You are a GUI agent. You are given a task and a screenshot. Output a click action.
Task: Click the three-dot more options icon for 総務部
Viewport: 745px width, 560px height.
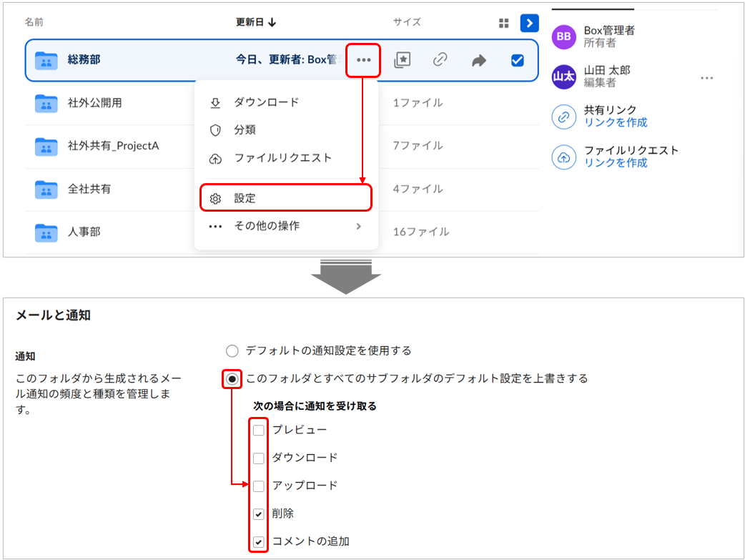pyautogui.click(x=363, y=60)
